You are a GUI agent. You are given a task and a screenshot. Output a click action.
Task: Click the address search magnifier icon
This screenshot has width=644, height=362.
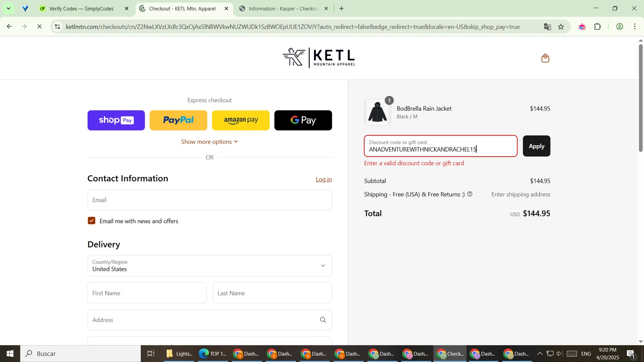point(323,320)
